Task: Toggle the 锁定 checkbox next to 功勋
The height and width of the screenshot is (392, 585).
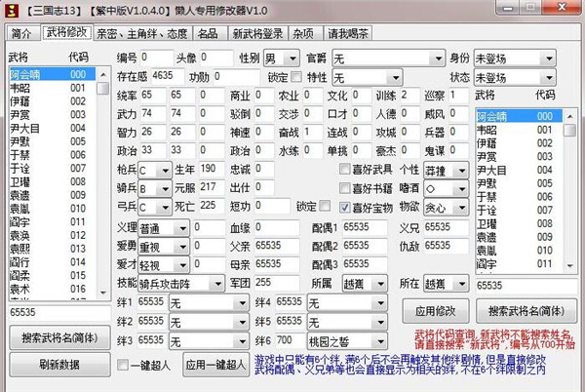Action: [x=296, y=77]
